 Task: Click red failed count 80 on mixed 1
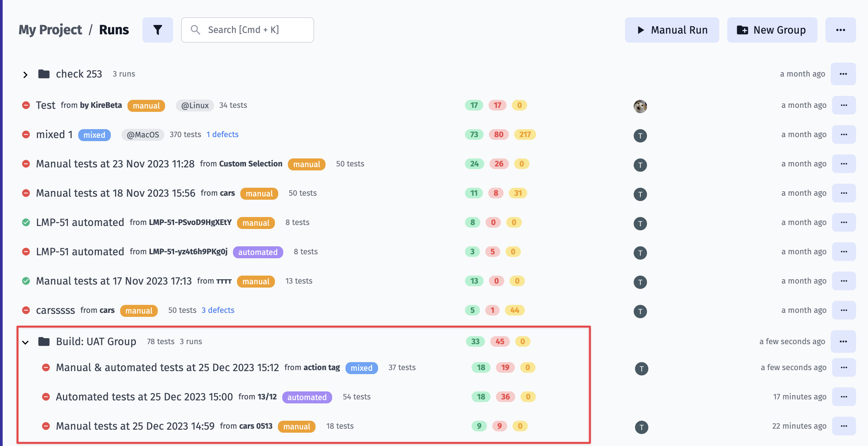click(499, 134)
